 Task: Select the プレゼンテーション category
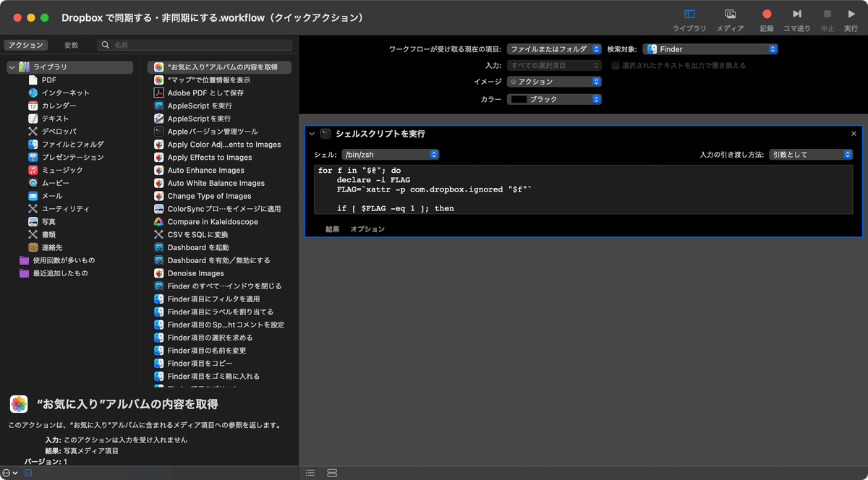click(x=72, y=157)
